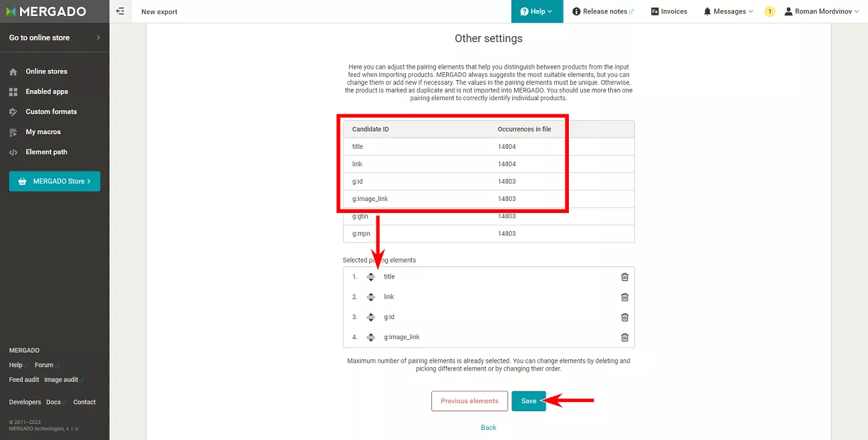Delete the g:image_link pairing element
Screen dimensions: 868x440
tap(625, 337)
